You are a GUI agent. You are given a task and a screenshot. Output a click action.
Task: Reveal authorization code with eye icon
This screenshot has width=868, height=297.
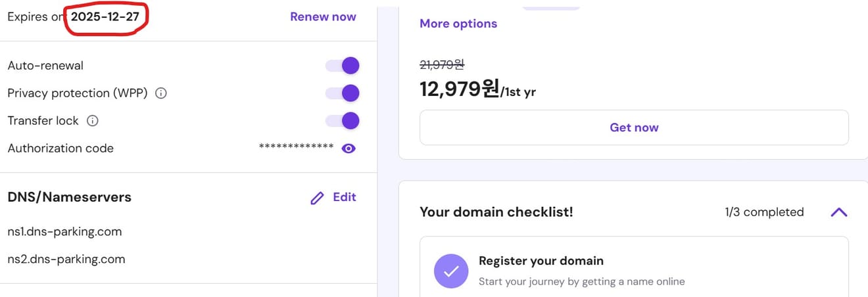pos(349,148)
